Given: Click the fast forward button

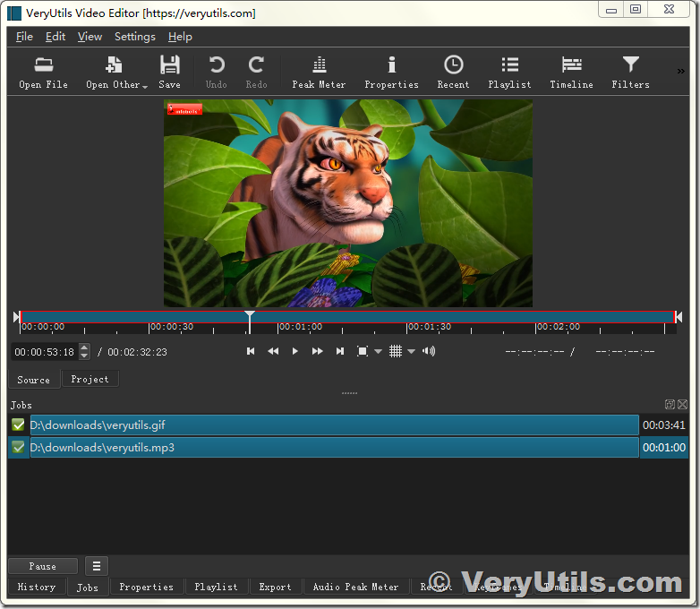Looking at the screenshot, I should tap(318, 351).
